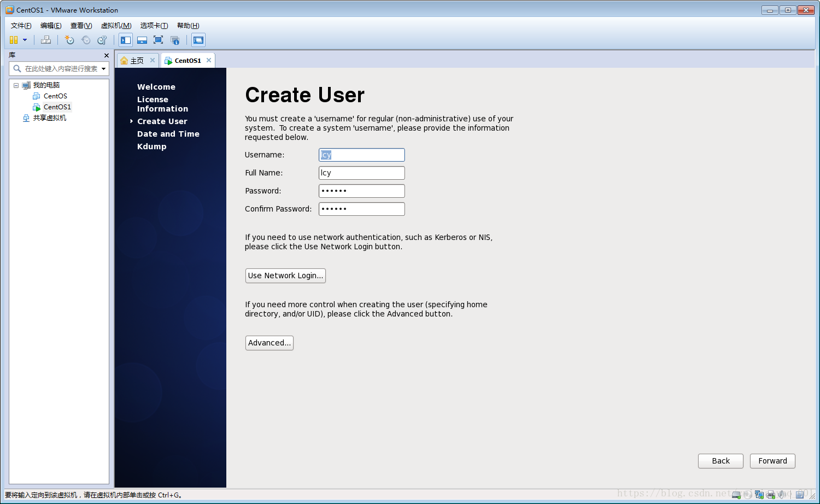Select the CentOS1 virtual machine entry
Viewport: 820px width, 504px height.
(57, 107)
